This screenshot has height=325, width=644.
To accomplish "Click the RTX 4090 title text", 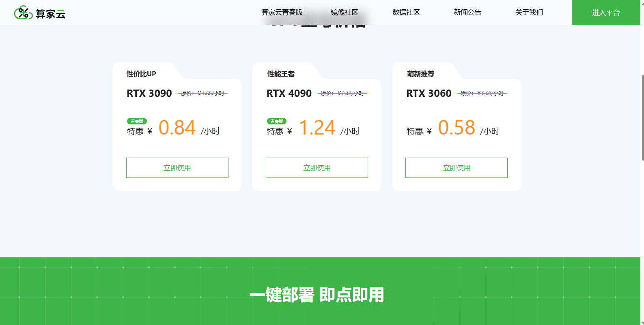I will pyautogui.click(x=289, y=94).
